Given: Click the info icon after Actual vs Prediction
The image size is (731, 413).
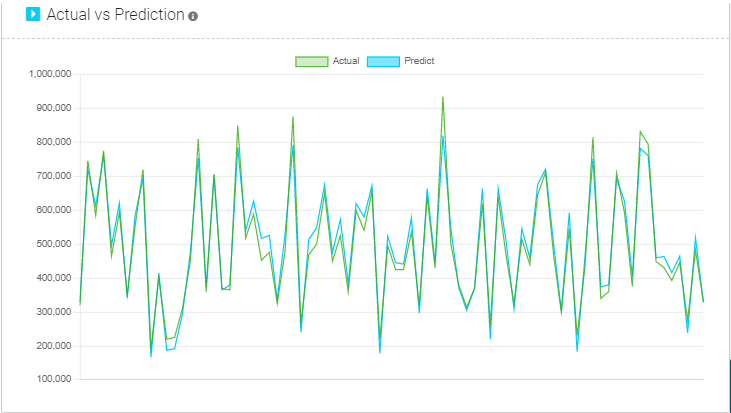Looking at the screenshot, I should tap(193, 16).
